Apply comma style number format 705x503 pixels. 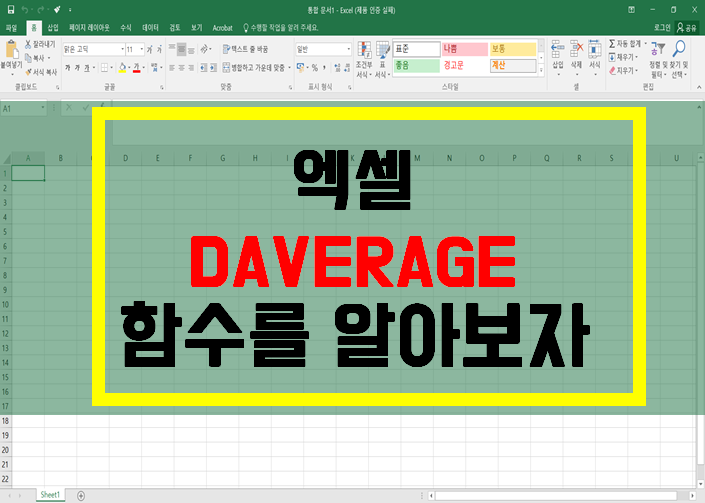point(324,68)
